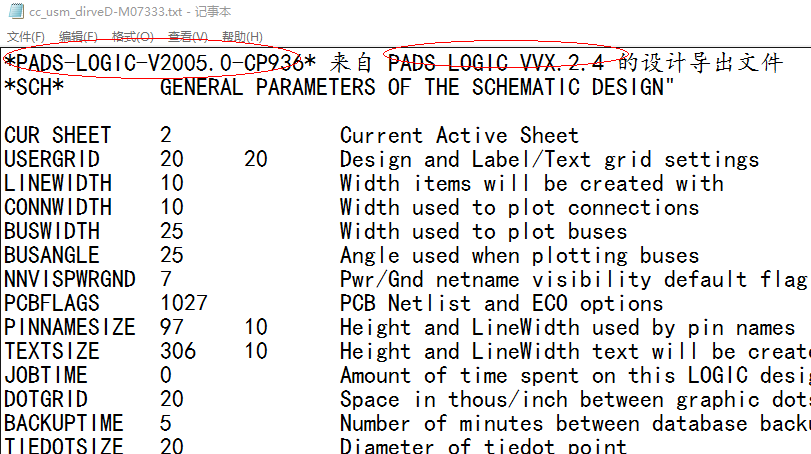This screenshot has height=454, width=811.
Task: Open the 格式(O) menu
Action: (132, 37)
